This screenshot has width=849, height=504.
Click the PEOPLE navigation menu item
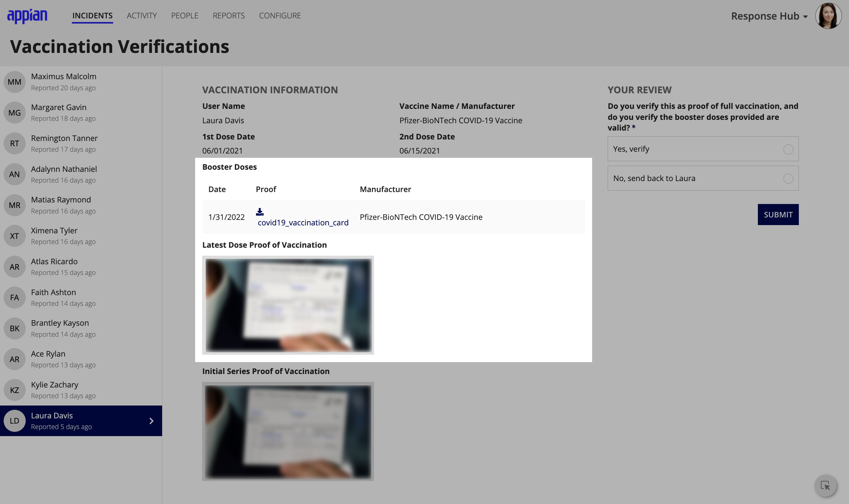tap(184, 15)
